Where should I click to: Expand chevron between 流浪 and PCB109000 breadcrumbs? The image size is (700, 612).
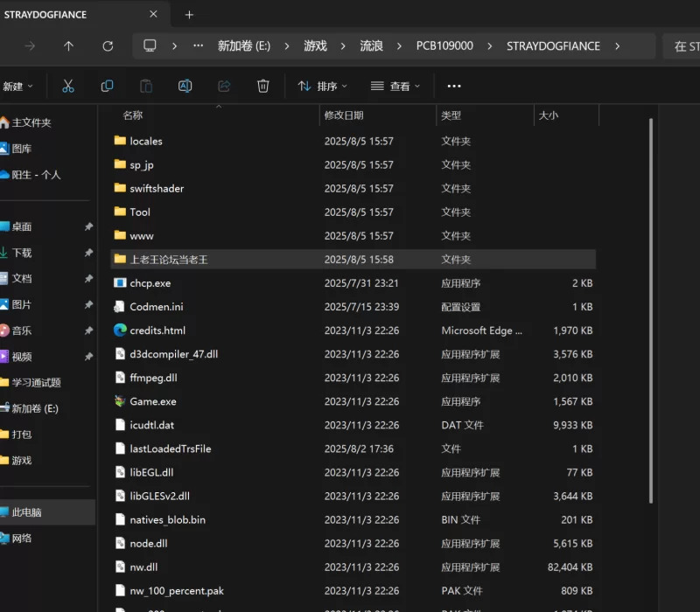coord(399,46)
